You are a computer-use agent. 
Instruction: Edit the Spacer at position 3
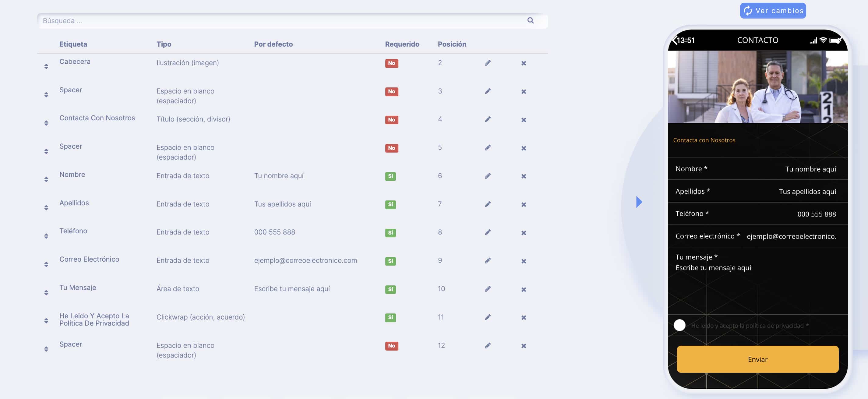488,91
